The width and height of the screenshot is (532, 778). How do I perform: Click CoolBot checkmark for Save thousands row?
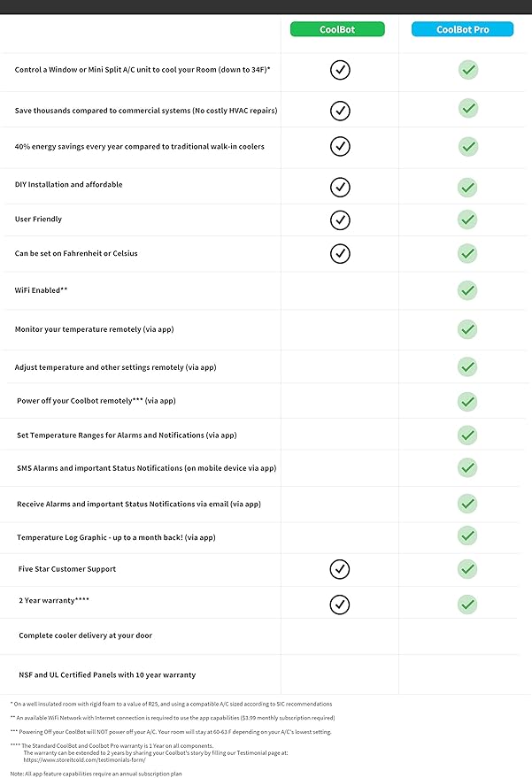coord(340,111)
